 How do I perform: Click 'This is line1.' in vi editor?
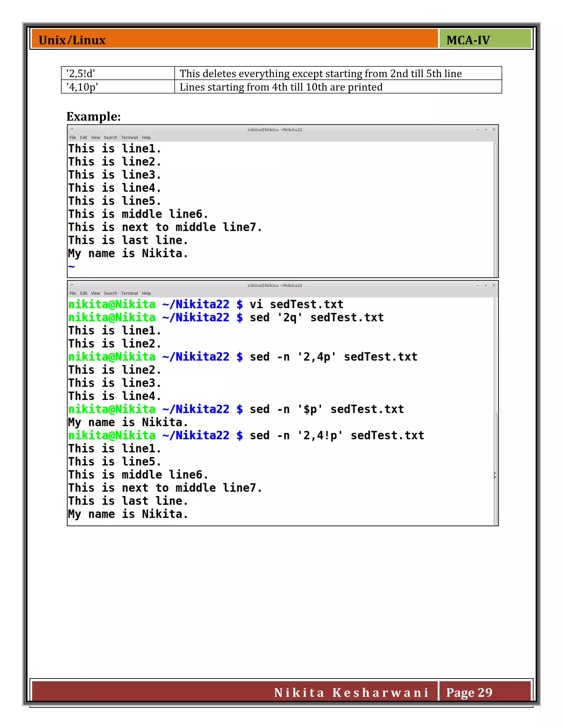115,149
